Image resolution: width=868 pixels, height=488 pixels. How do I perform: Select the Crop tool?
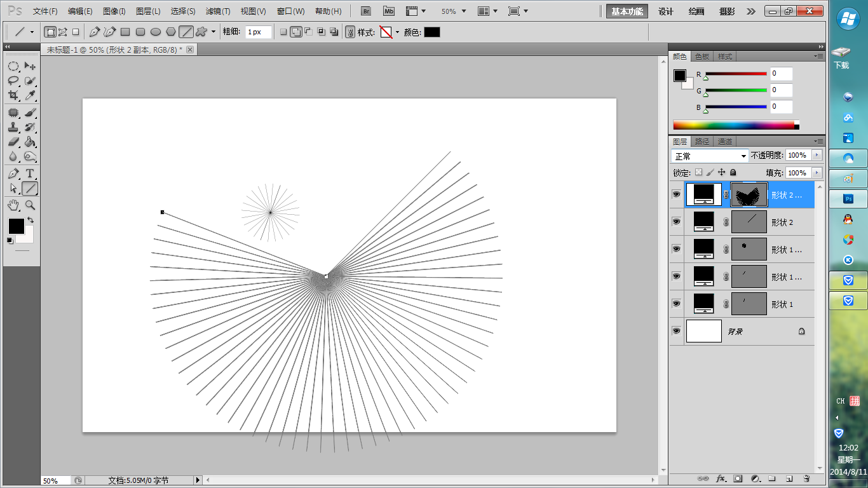coord(13,95)
